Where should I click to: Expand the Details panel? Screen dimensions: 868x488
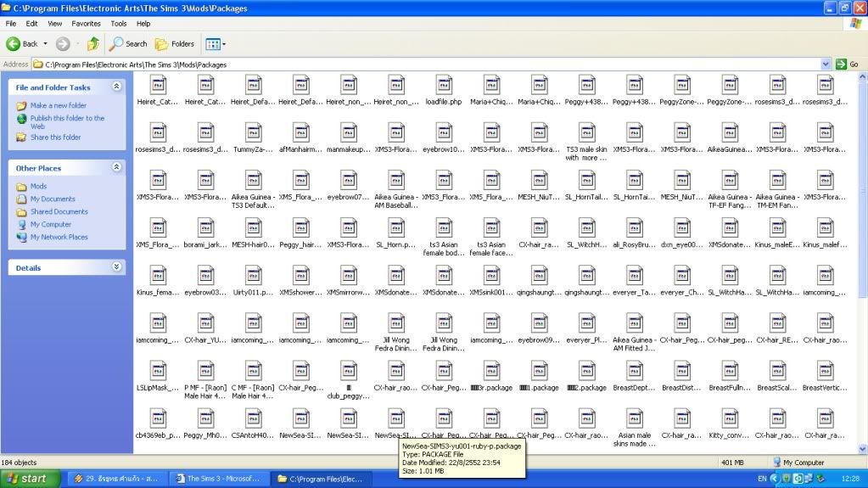[x=116, y=267]
